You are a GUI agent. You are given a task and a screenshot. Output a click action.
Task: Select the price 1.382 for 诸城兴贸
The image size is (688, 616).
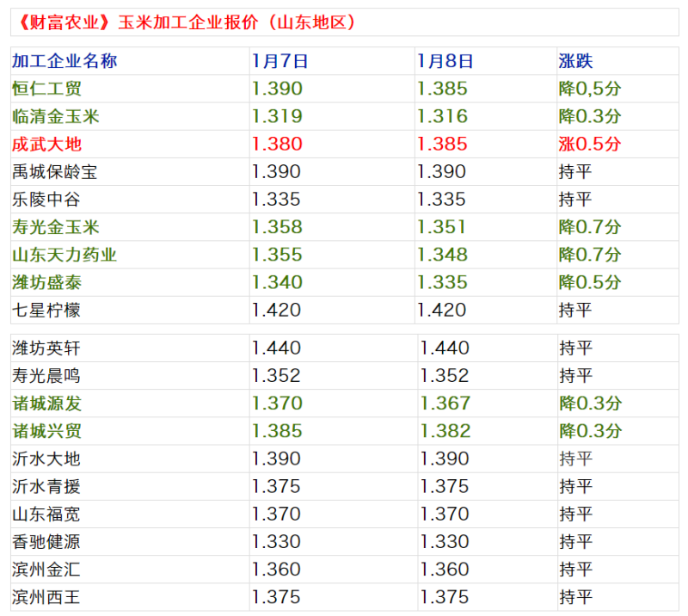445,431
